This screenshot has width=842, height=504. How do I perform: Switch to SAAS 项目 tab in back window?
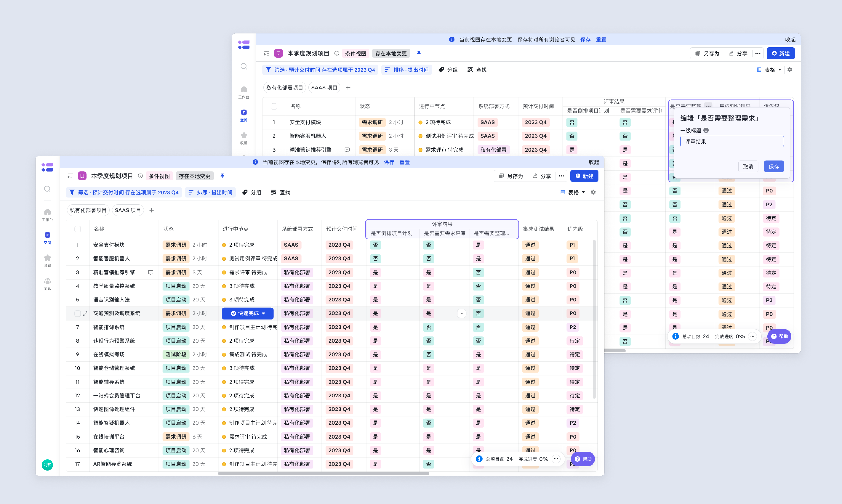pyautogui.click(x=324, y=88)
